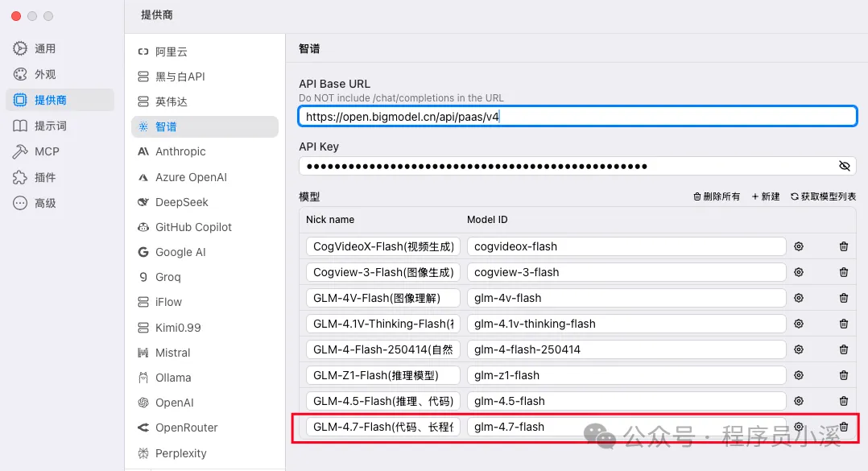Select Groq provider

coord(205,277)
